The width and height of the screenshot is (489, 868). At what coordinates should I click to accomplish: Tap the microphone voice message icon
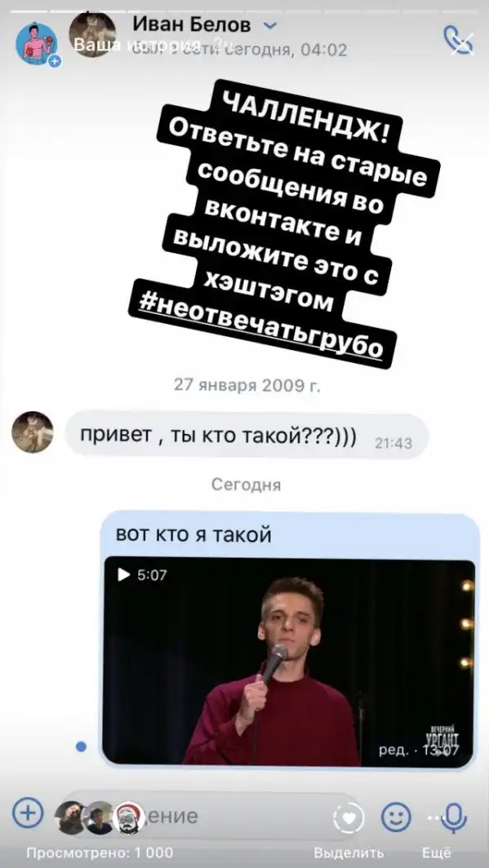pyautogui.click(x=454, y=817)
